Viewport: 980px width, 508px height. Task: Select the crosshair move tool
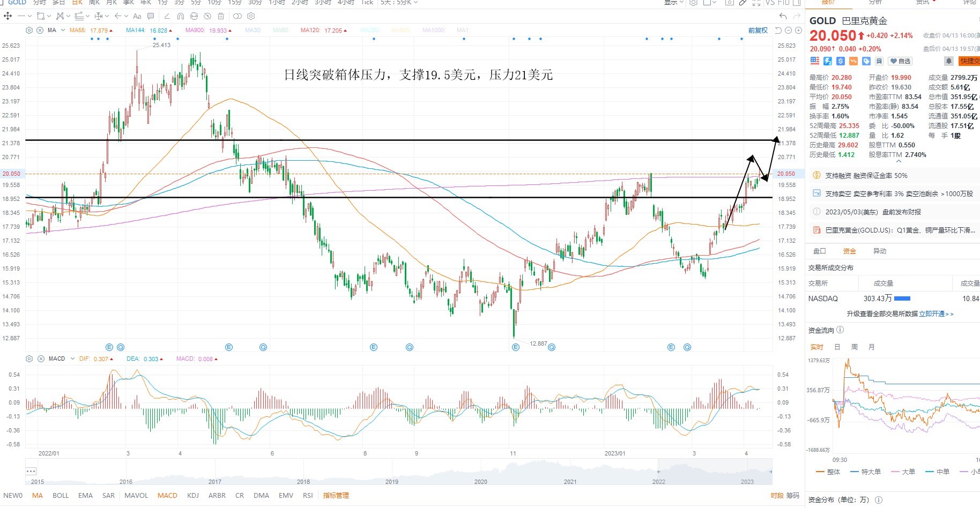coord(8,16)
